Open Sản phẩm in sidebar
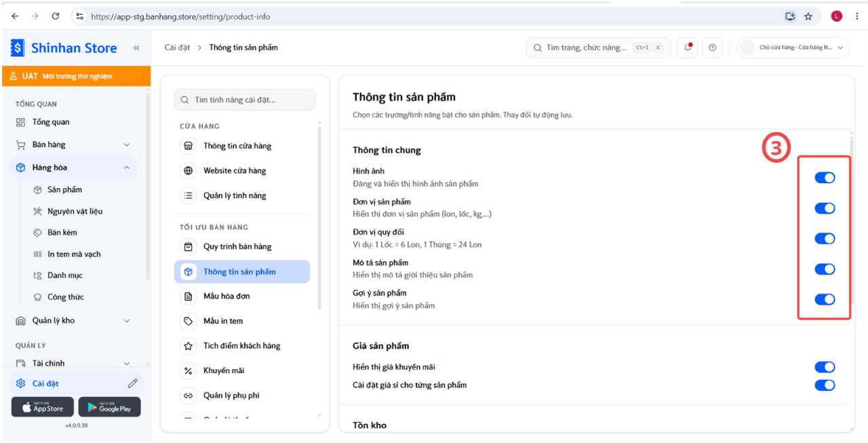 click(x=64, y=190)
